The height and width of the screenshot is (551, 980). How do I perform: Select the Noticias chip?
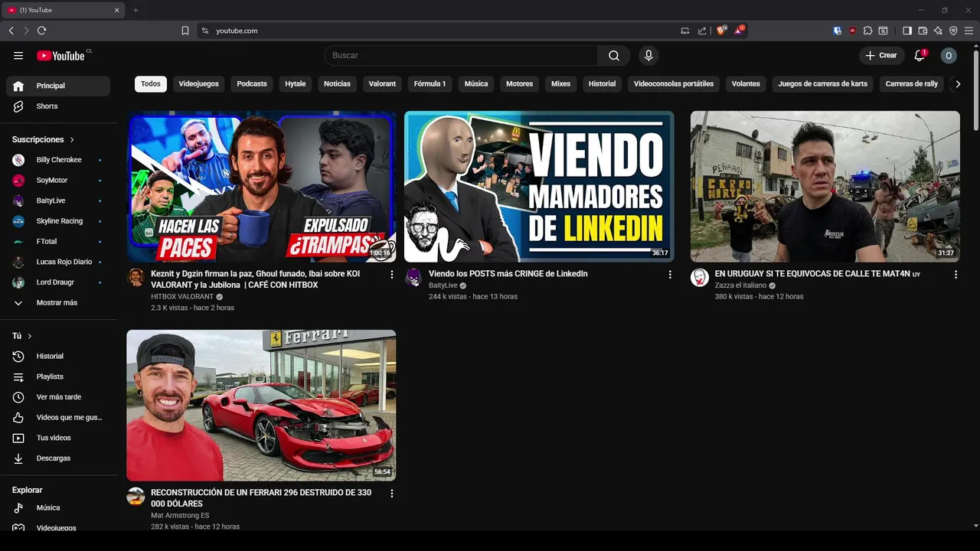click(x=337, y=84)
